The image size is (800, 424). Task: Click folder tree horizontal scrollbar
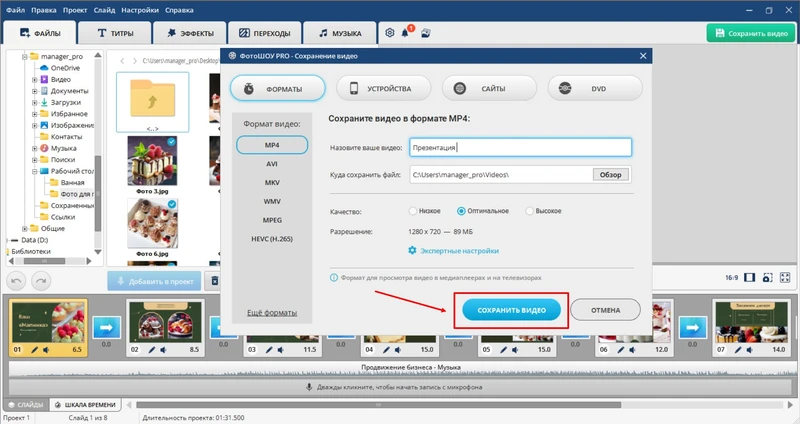tap(44, 261)
